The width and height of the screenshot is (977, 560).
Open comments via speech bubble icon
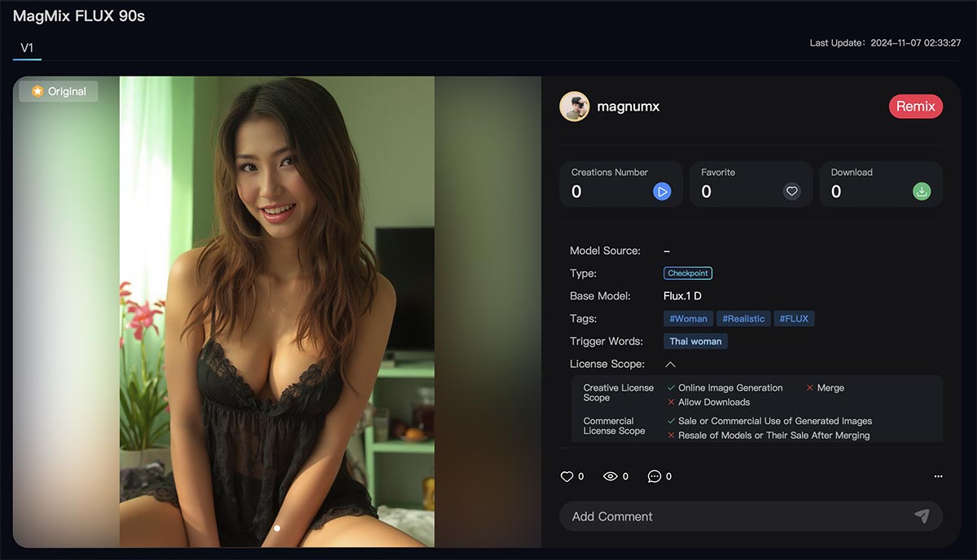(655, 477)
